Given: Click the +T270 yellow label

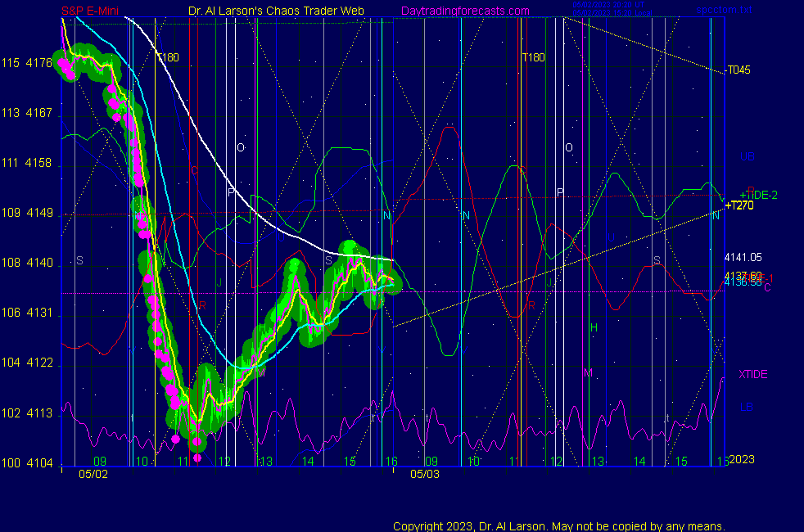Looking at the screenshot, I should pos(739,205).
